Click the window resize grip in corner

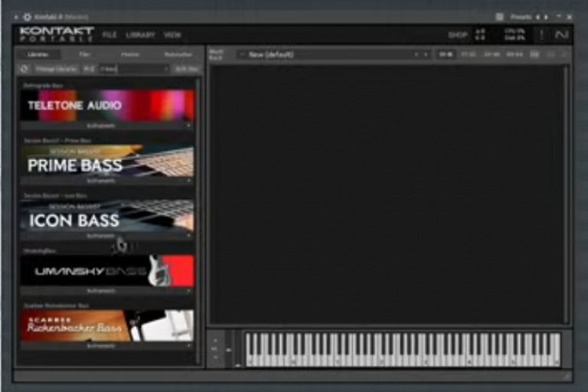pyautogui.click(x=567, y=376)
